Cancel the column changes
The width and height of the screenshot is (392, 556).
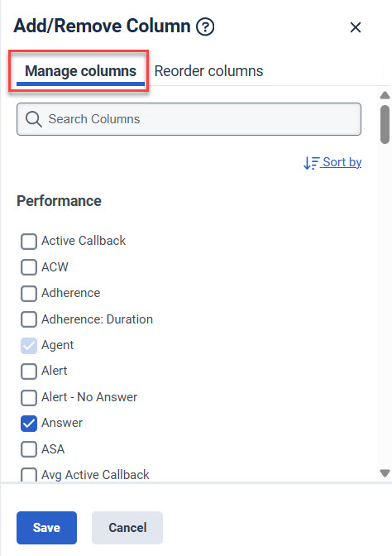click(x=127, y=528)
